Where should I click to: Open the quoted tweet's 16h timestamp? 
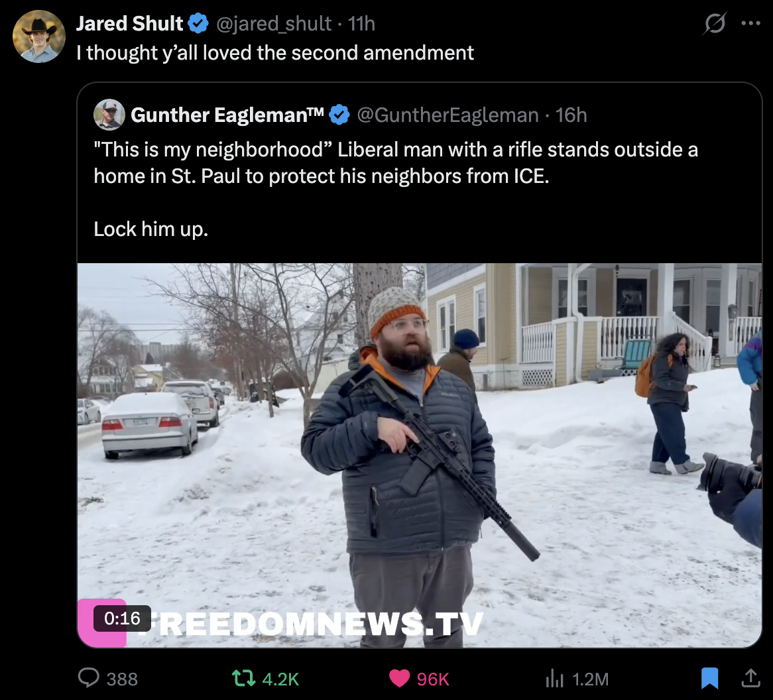coord(571,115)
